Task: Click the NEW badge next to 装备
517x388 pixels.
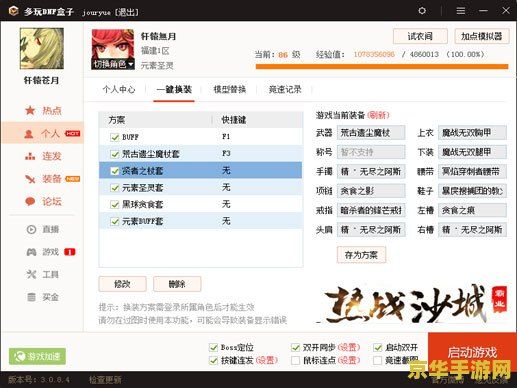Action: pos(72,179)
